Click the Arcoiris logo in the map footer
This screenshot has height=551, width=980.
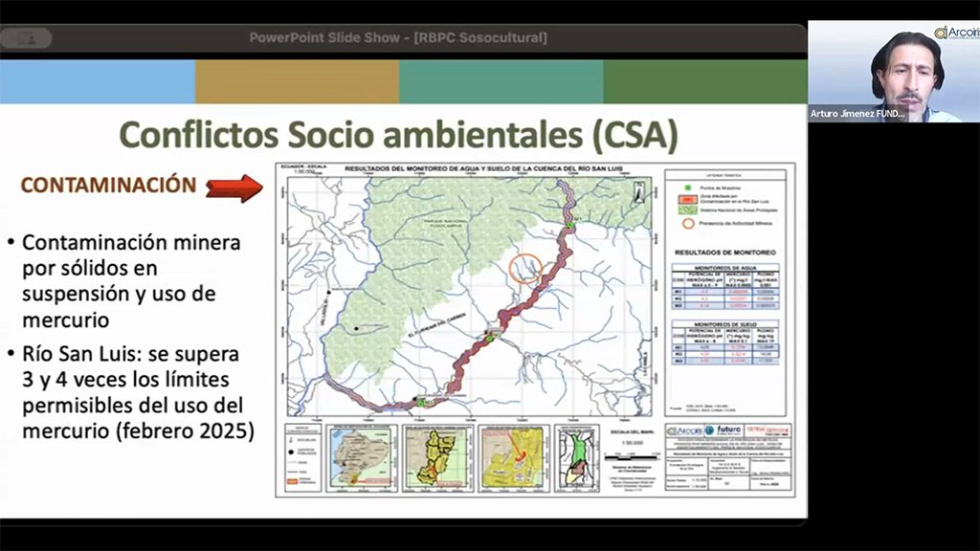click(685, 431)
